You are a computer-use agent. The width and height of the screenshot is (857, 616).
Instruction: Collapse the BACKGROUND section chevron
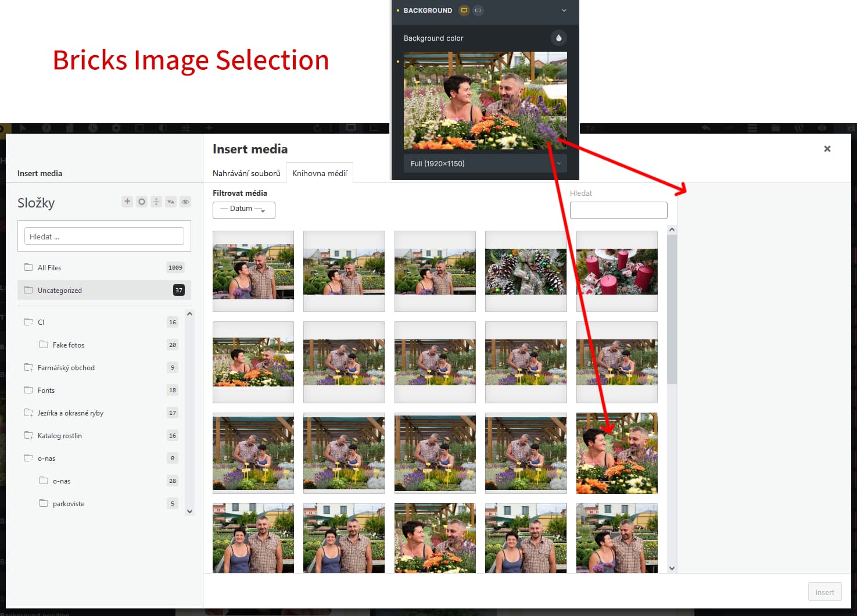click(x=564, y=10)
